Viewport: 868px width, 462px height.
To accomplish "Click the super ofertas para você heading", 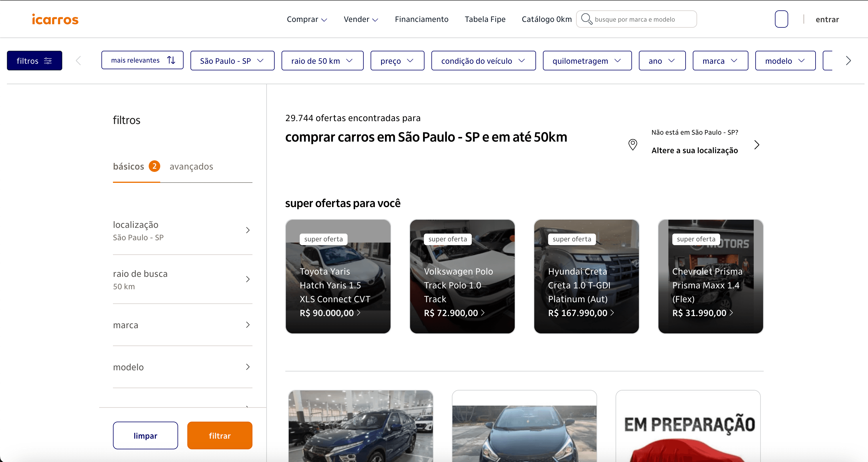I will [x=343, y=203].
